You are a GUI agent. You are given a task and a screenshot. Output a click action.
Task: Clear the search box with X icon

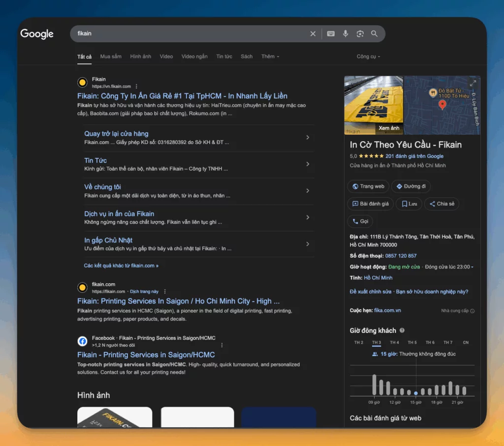tap(313, 34)
